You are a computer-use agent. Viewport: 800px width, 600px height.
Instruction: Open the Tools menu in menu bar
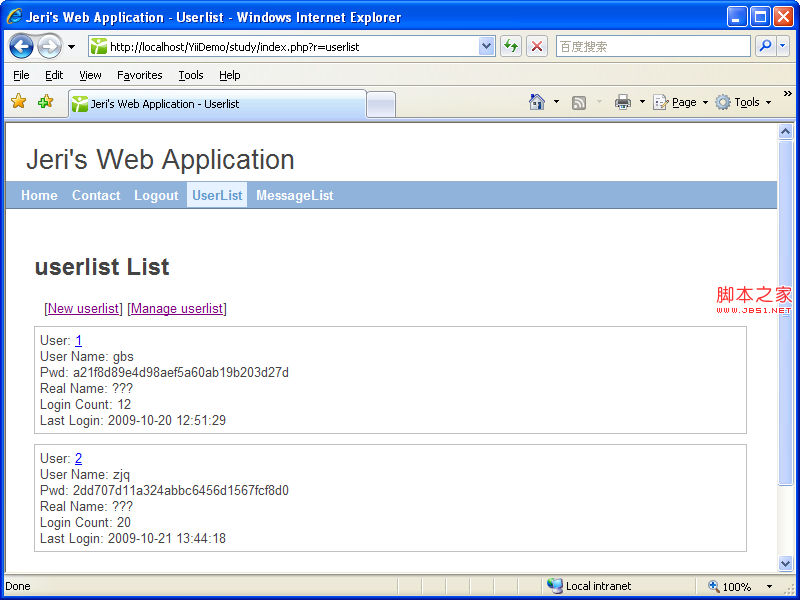(x=191, y=76)
